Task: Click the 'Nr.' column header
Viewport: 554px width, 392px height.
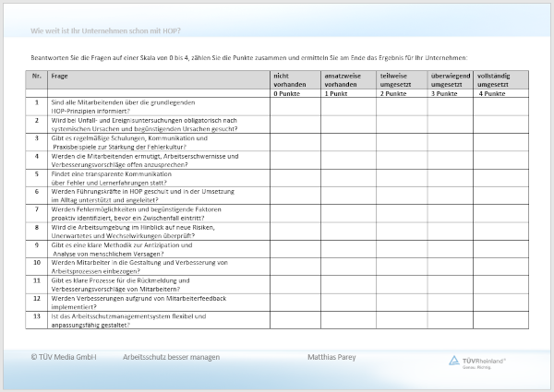Action: pyautogui.click(x=37, y=75)
